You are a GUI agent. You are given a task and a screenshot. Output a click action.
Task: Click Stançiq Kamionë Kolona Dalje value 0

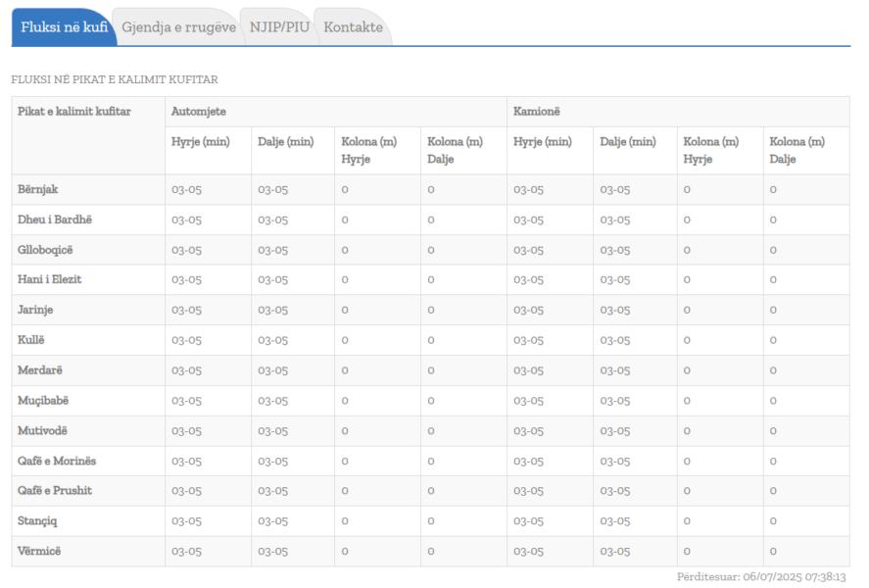(773, 521)
